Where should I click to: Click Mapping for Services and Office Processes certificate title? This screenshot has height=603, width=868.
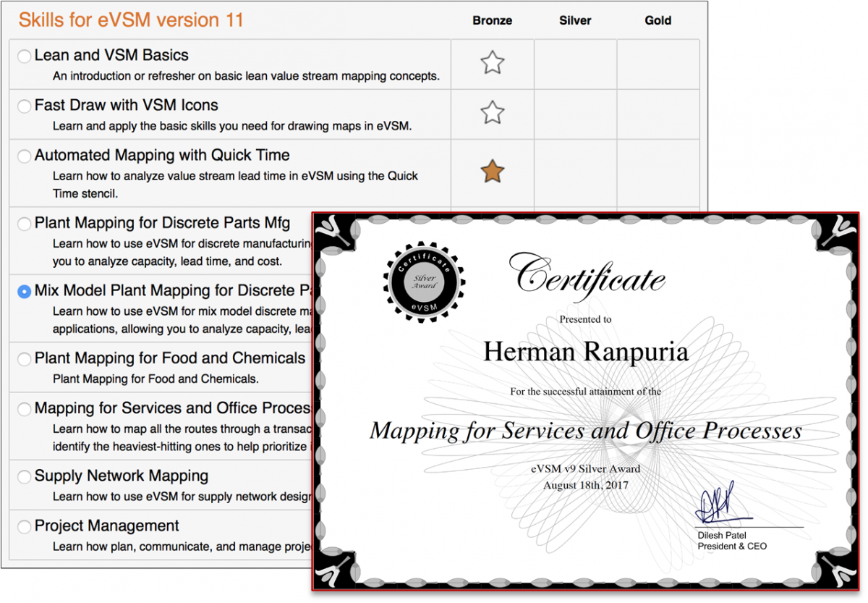point(586,431)
